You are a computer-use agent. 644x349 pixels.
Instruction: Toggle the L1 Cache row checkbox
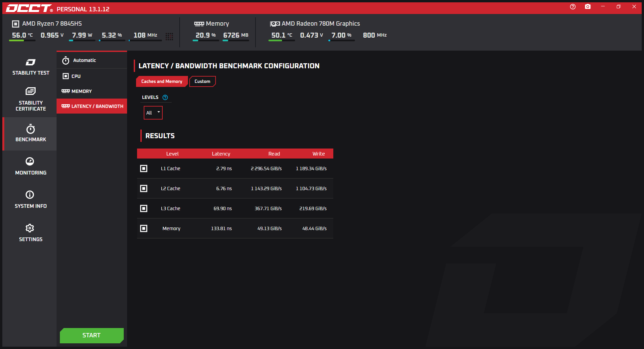(x=144, y=169)
